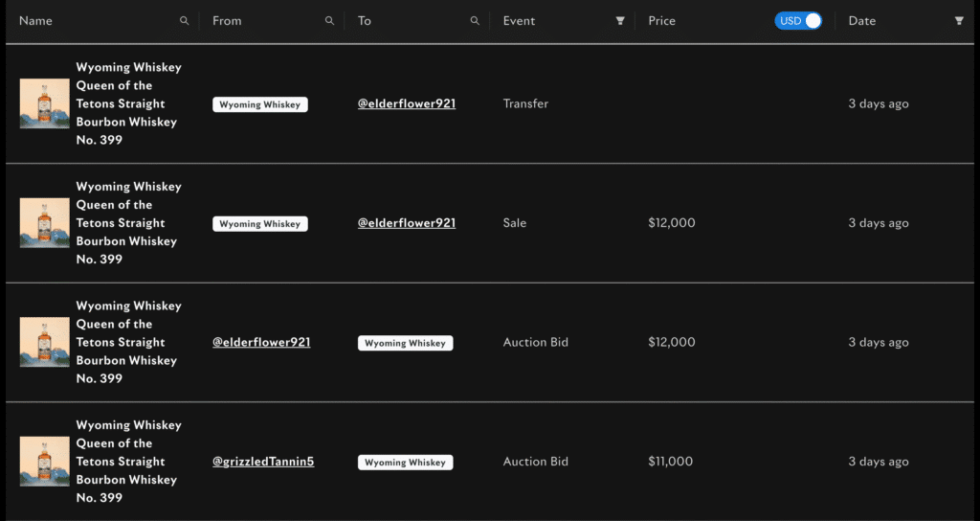Click the Event column header label
This screenshot has width=980, height=521.
click(x=519, y=21)
